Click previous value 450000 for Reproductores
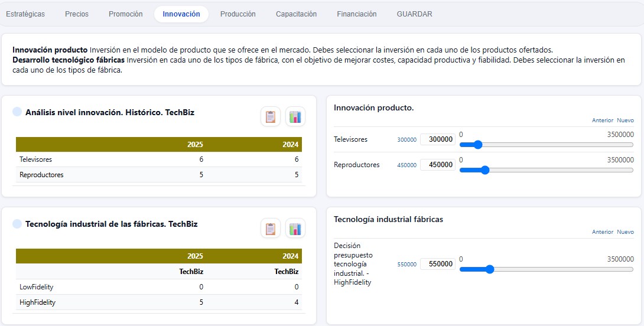The image size is (644, 326). 406,165
